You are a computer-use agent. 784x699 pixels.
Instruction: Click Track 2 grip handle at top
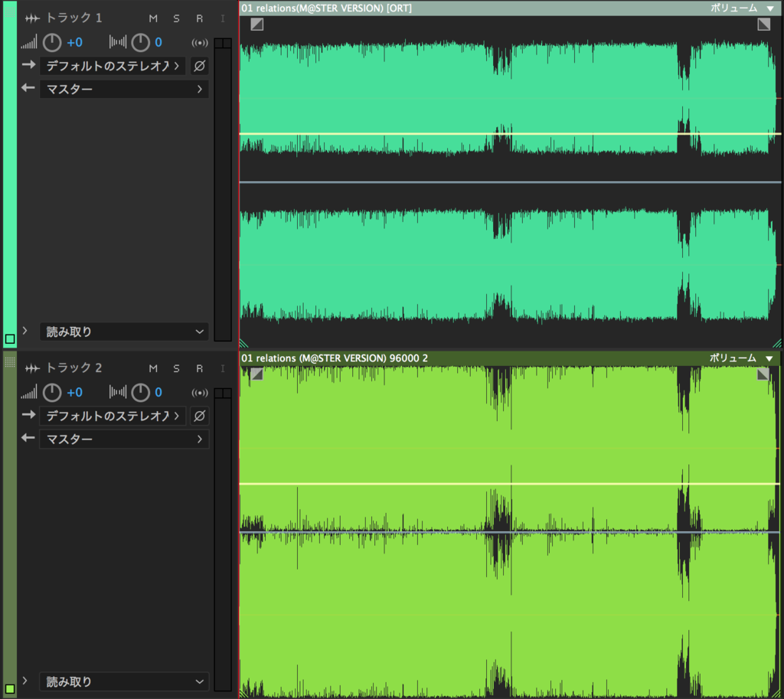(9, 361)
